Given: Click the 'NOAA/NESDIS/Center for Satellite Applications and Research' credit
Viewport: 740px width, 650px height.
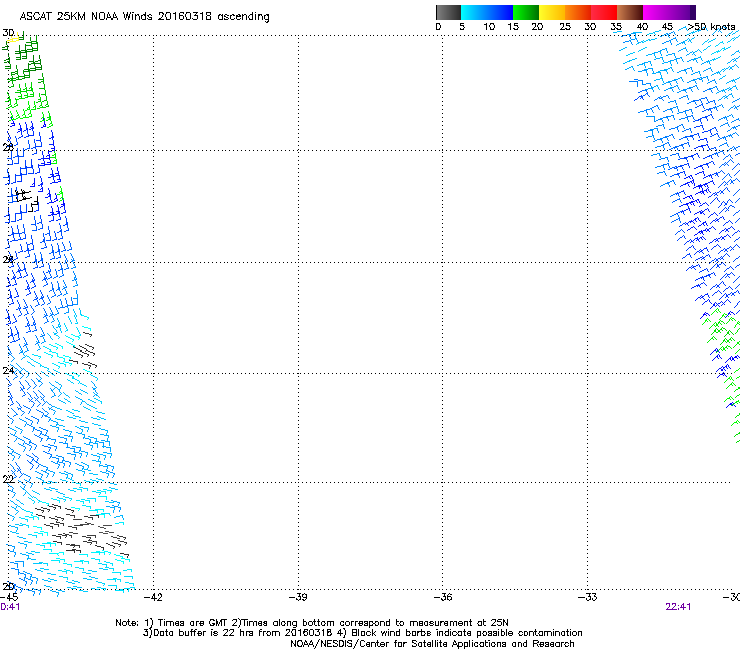Looking at the screenshot, I should tap(432, 644).
